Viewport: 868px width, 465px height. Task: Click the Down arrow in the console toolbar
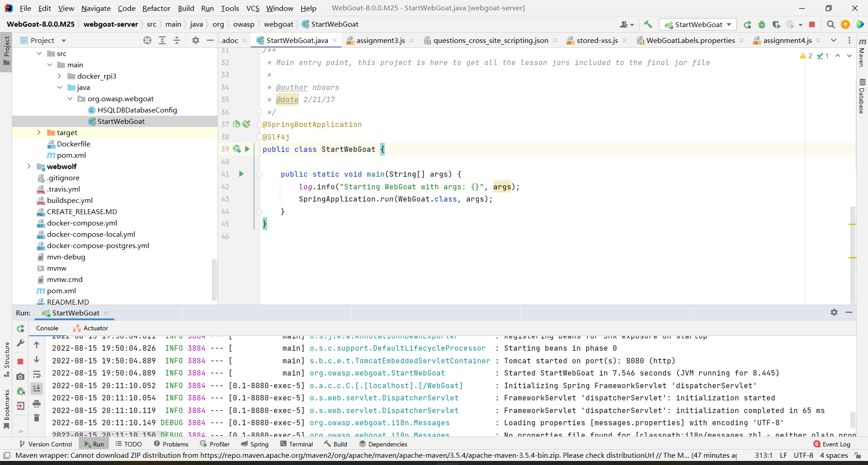coord(37,360)
